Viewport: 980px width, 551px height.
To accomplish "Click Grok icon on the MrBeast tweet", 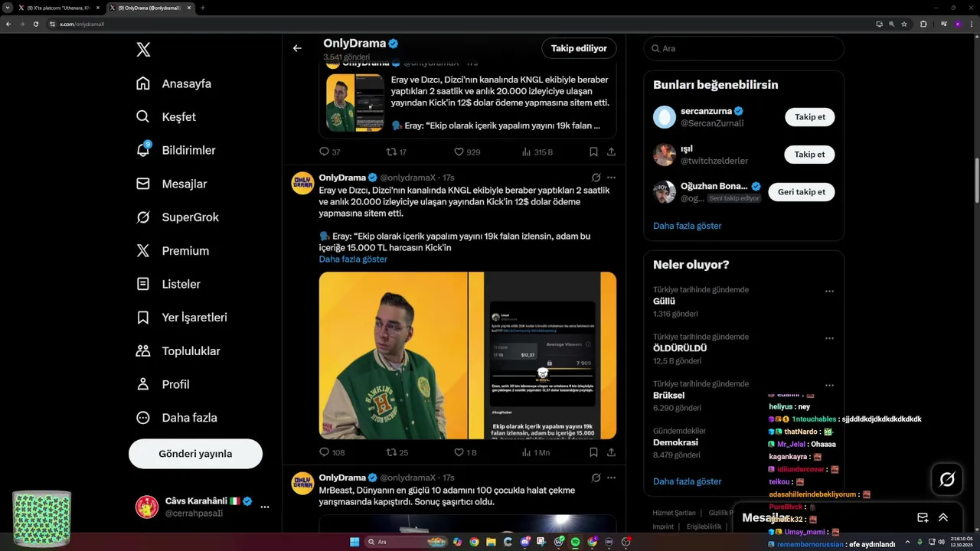I will 596,478.
